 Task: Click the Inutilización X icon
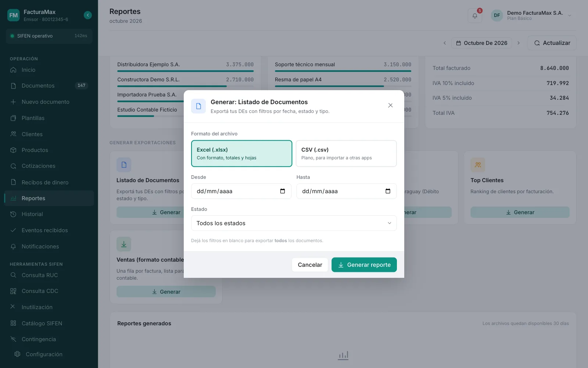coord(13,307)
